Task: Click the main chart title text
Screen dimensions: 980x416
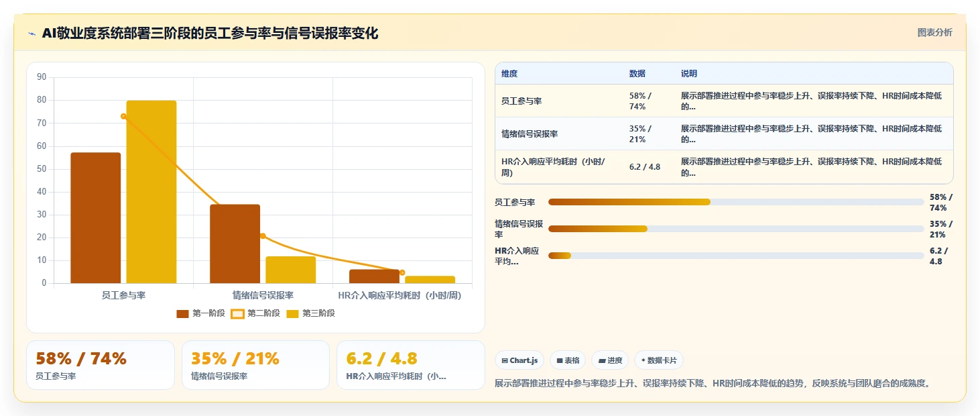Action: coord(210,33)
